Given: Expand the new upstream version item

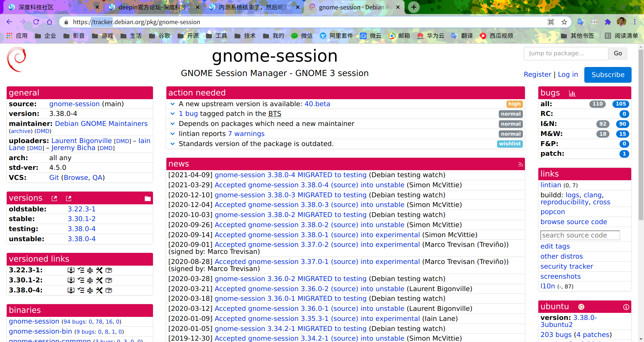Looking at the screenshot, I should click(172, 104).
